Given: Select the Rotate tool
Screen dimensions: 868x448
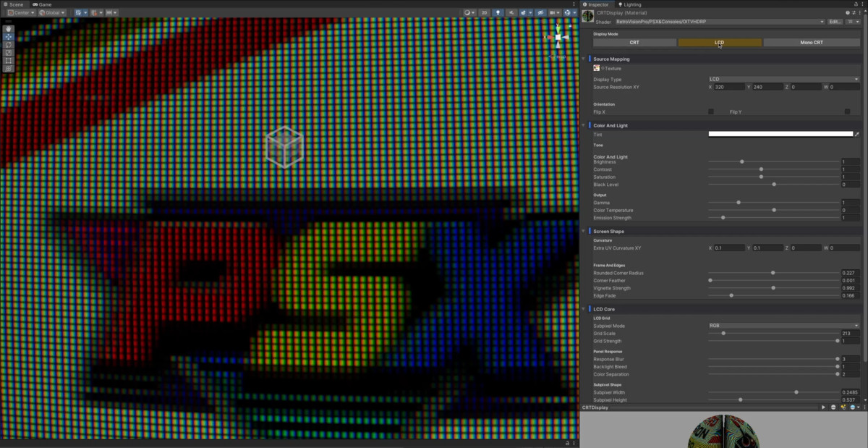Looking at the screenshot, I should pos(9,45).
